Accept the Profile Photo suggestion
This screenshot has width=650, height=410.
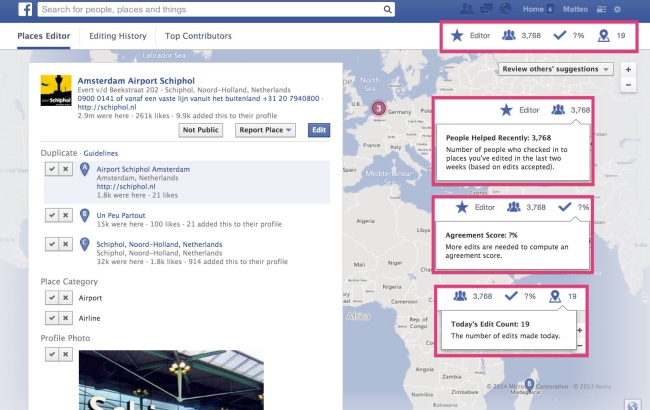click(52, 354)
